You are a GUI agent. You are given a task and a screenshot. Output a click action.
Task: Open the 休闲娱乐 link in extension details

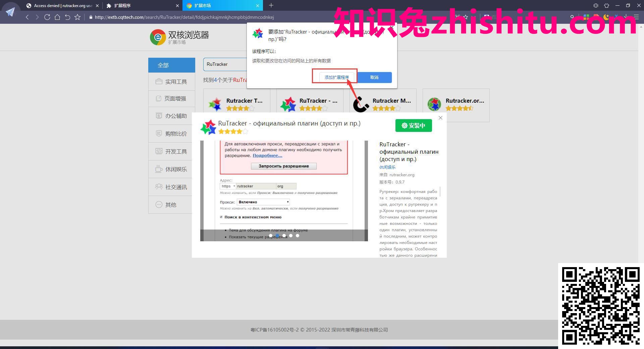(x=387, y=167)
